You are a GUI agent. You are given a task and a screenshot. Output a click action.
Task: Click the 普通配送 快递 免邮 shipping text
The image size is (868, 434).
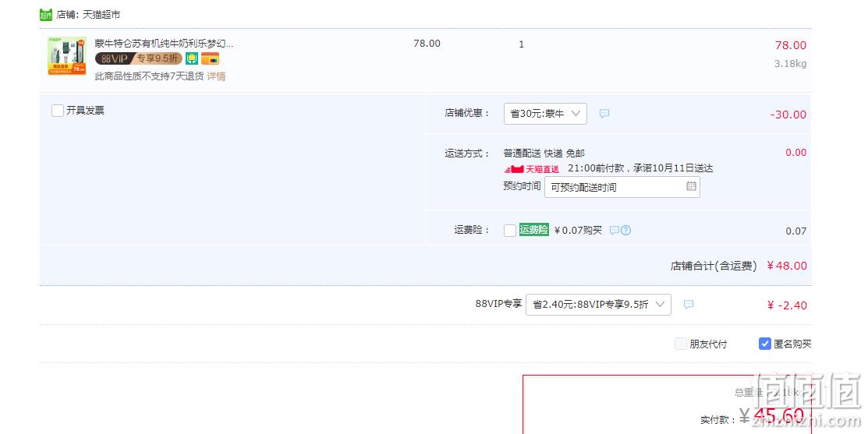pos(544,153)
